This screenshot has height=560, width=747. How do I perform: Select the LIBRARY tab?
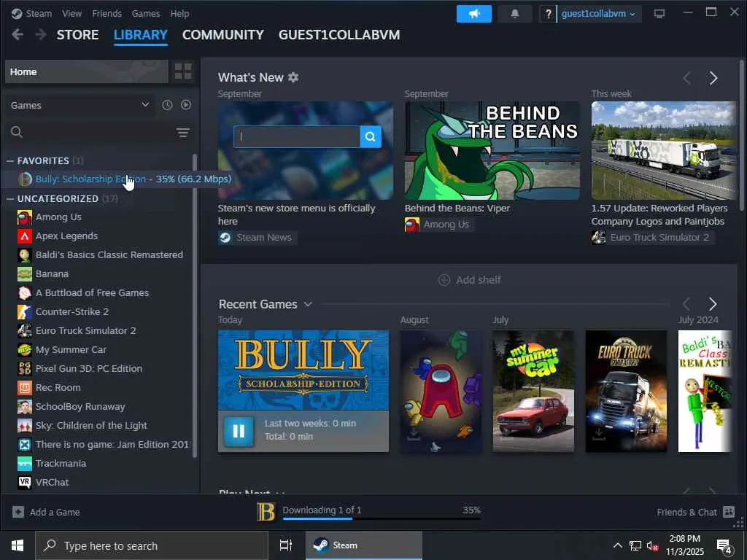pos(141,35)
